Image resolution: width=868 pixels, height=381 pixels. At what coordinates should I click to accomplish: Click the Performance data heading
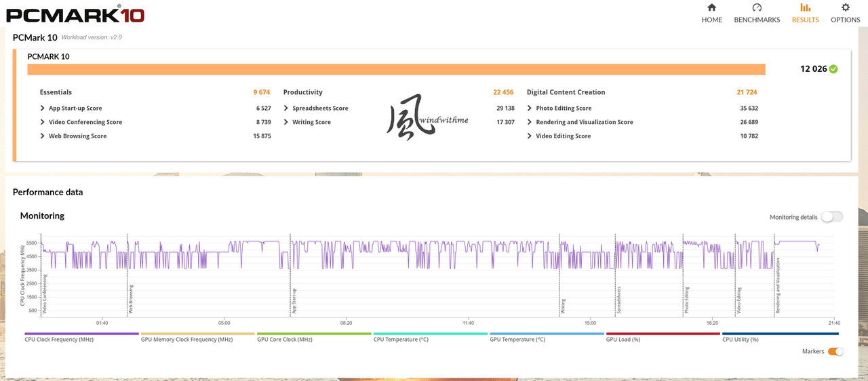[x=47, y=193]
